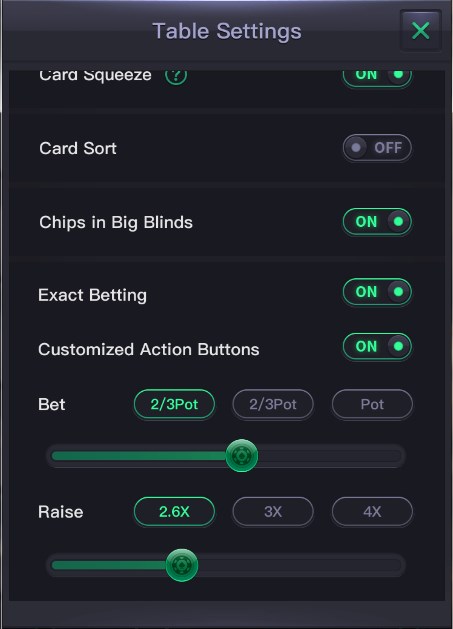Select the Pot bet preset

pos(372,404)
